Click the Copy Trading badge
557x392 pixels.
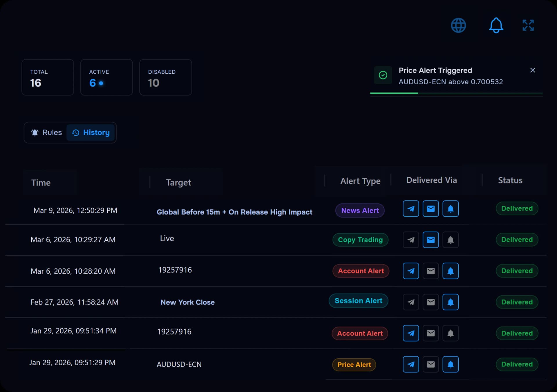[x=360, y=240]
